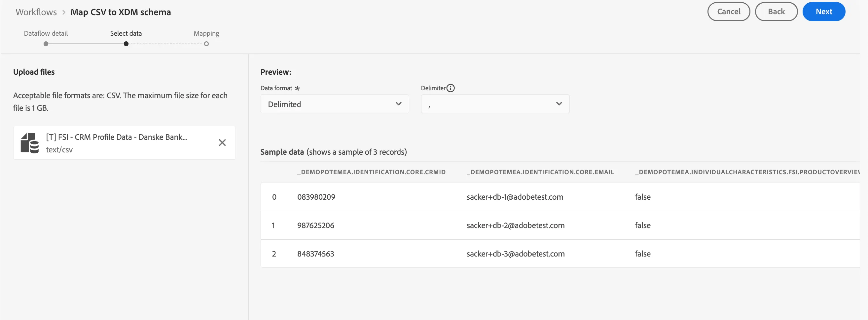Click the Delimiter info icon
868x320 pixels.
click(451, 88)
